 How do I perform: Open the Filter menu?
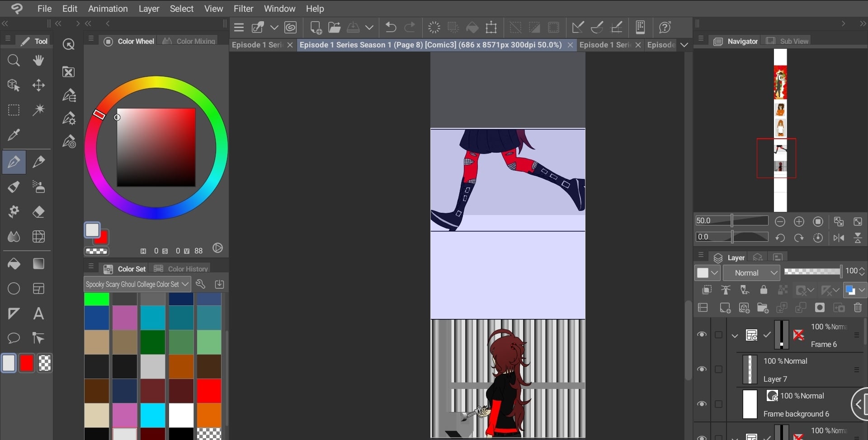243,9
